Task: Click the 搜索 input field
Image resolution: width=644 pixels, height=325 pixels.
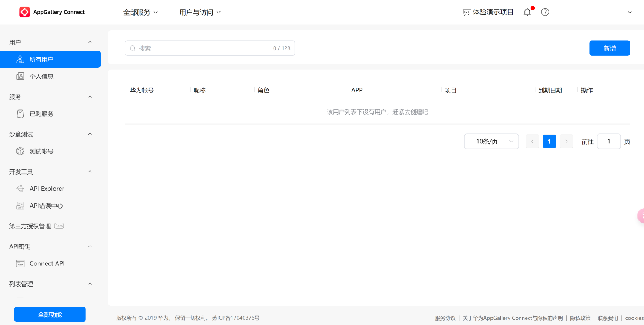Action: [x=210, y=48]
